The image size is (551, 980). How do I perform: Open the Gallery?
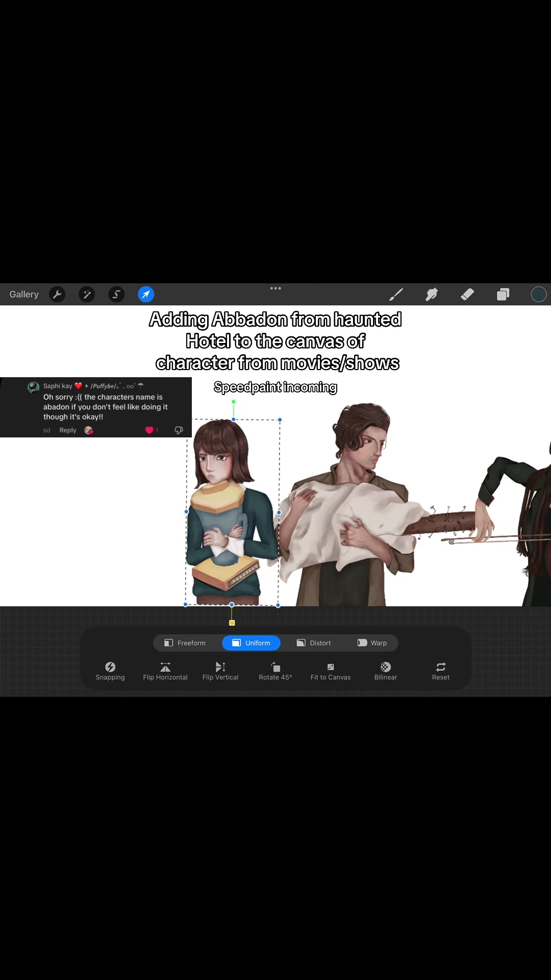point(24,295)
